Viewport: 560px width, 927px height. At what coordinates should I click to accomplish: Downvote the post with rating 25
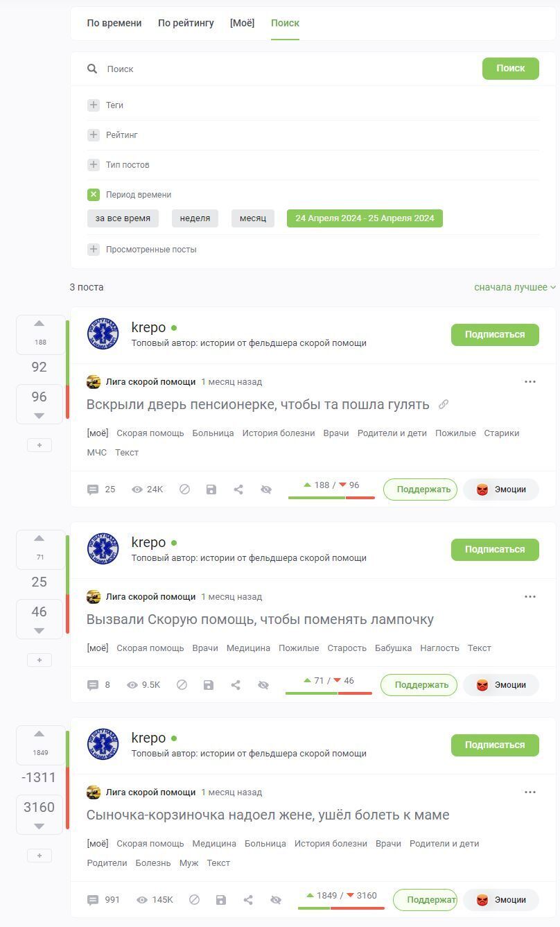(x=40, y=630)
